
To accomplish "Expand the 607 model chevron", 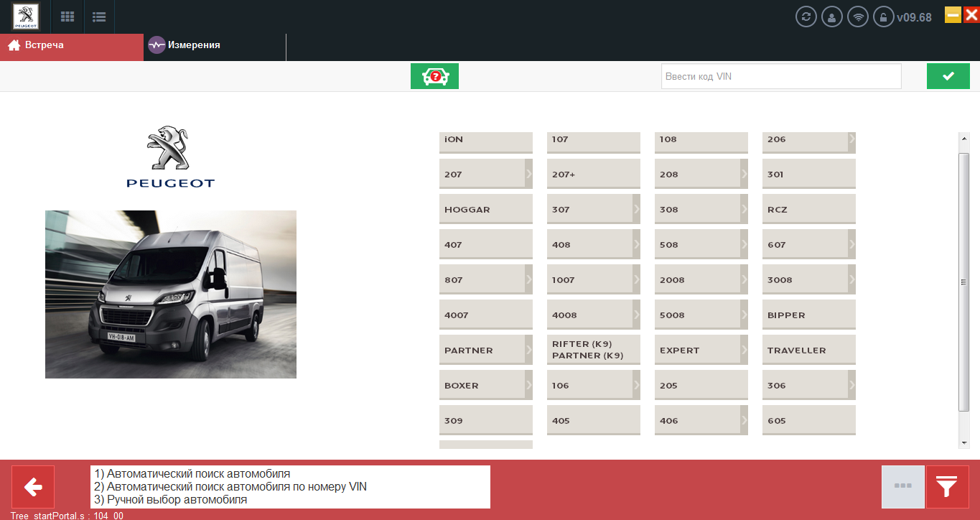I will [x=852, y=244].
